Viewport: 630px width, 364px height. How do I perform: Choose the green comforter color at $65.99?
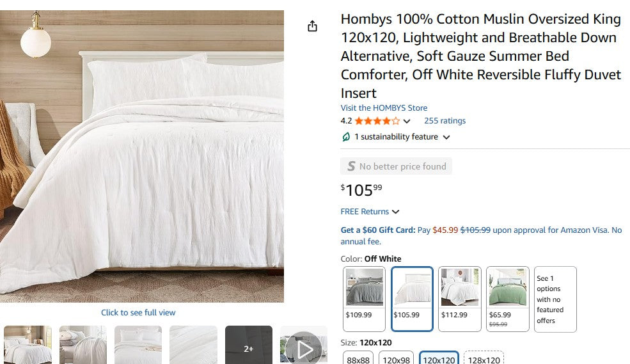tap(507, 299)
